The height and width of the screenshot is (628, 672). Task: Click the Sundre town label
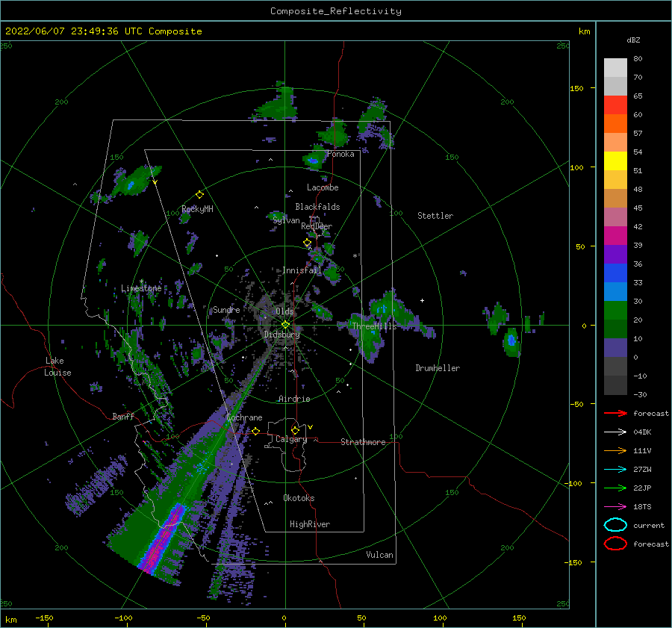(x=226, y=309)
